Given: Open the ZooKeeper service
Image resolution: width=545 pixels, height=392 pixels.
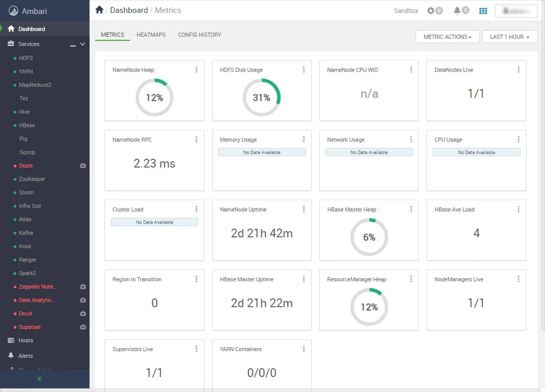Looking at the screenshot, I should pos(32,179).
